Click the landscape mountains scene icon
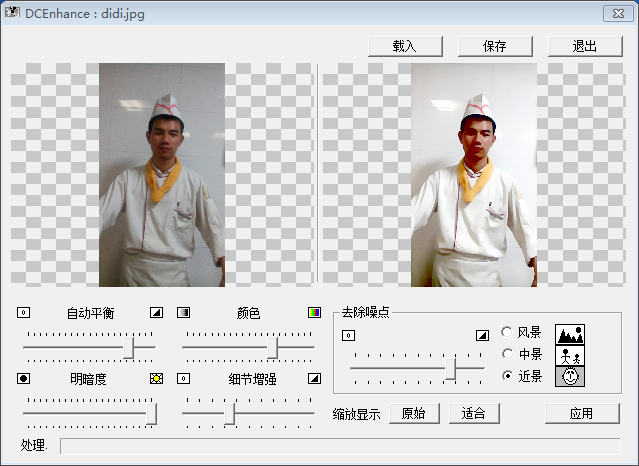639x466 pixels. [570, 334]
